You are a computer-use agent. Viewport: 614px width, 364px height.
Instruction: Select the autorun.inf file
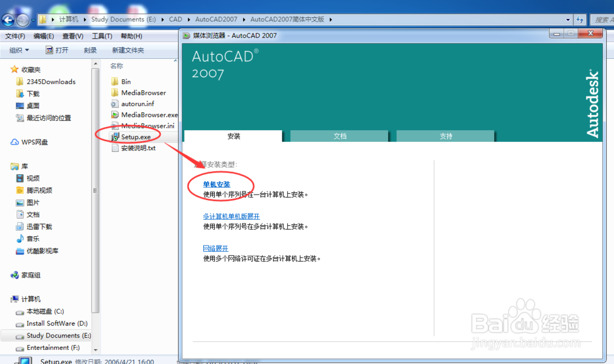[x=138, y=104]
